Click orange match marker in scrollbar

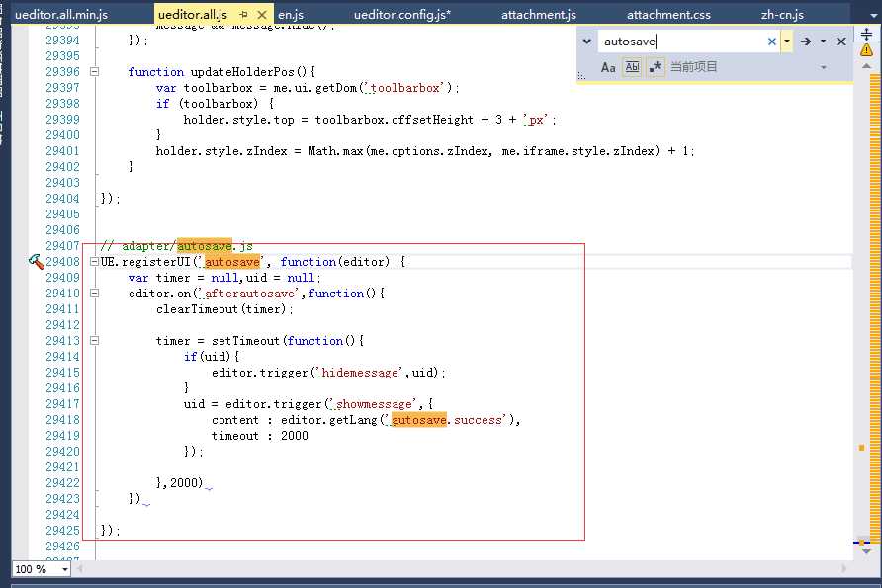(862, 448)
